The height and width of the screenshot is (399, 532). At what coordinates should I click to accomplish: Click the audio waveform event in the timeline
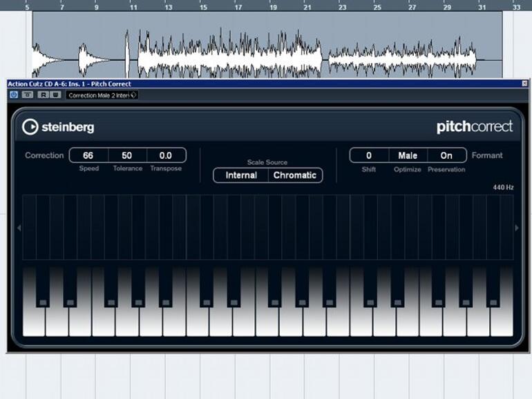pos(267,45)
